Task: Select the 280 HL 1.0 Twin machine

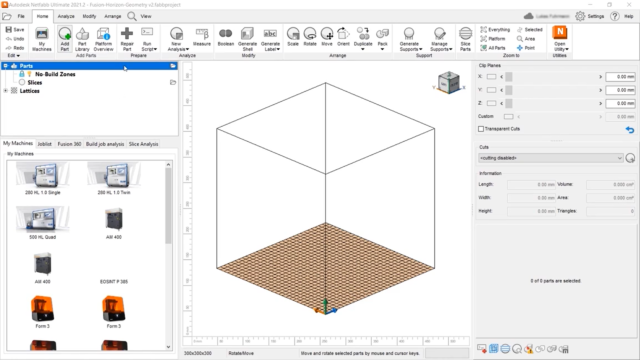Action: pos(114,178)
